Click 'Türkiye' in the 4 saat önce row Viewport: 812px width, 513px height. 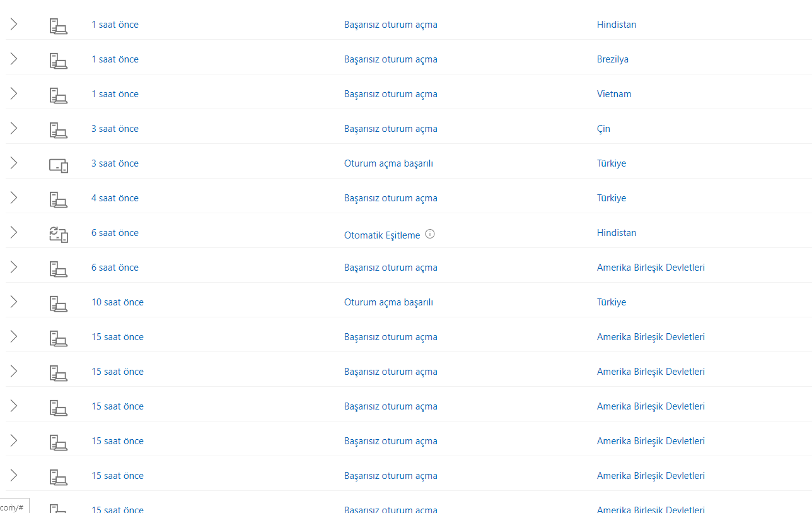[612, 198]
